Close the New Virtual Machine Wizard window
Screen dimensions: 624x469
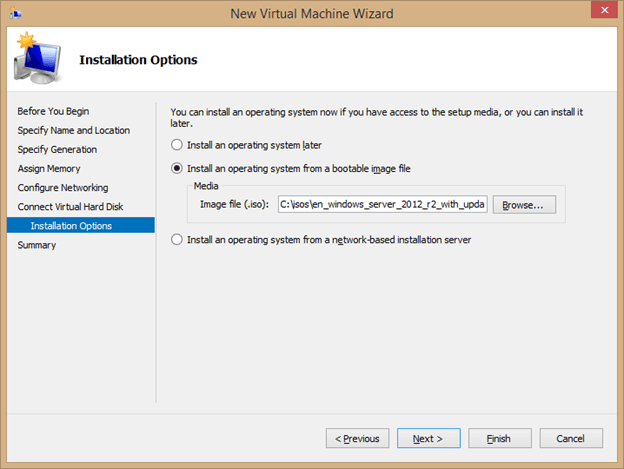click(596, 13)
